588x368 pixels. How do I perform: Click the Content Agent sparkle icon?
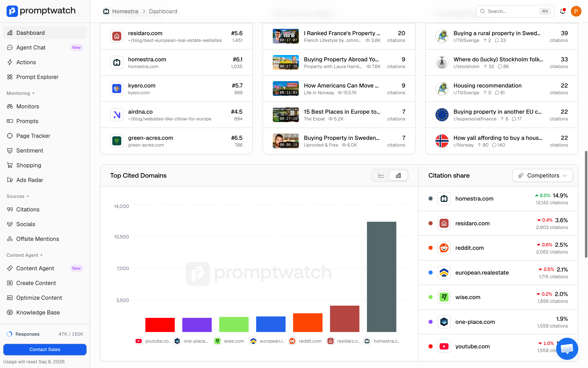point(10,268)
